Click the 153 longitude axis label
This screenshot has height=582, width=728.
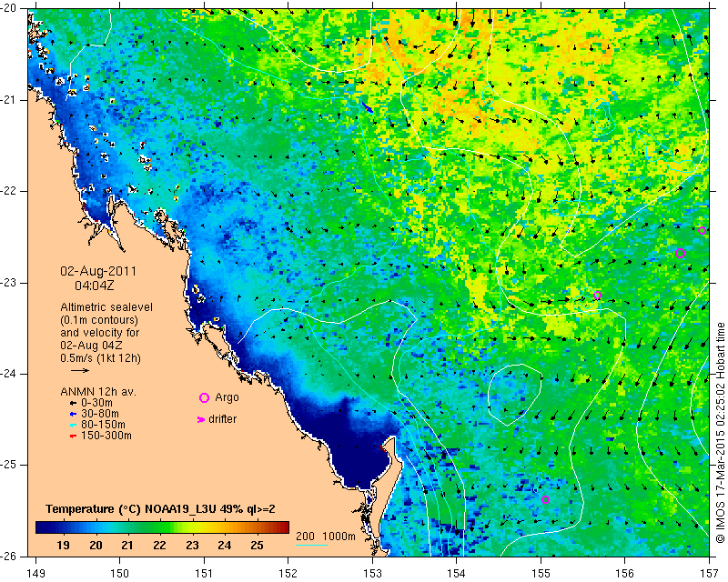[x=372, y=574]
